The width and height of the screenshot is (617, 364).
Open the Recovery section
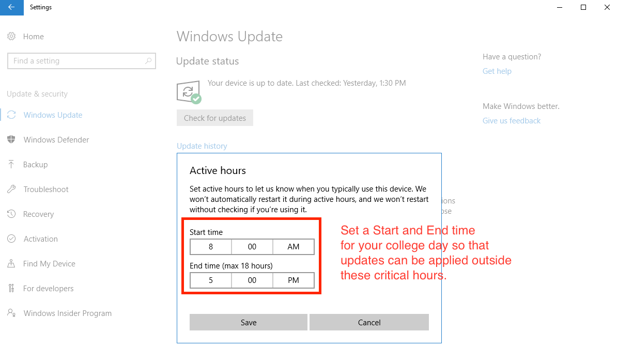[x=39, y=214]
